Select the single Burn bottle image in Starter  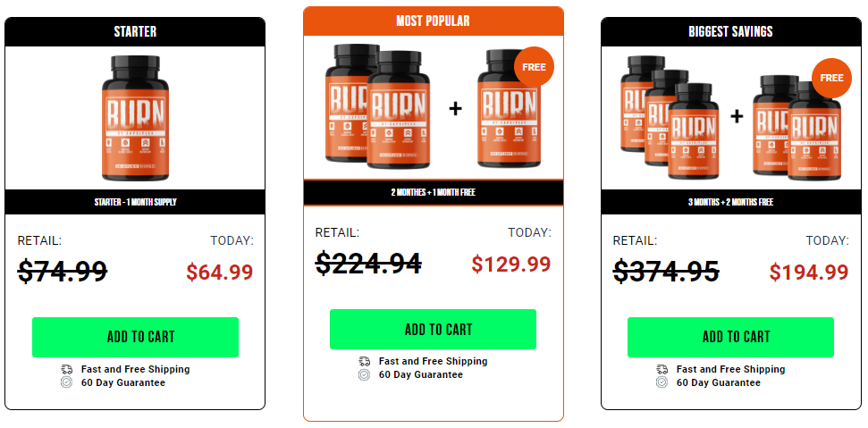click(135, 118)
